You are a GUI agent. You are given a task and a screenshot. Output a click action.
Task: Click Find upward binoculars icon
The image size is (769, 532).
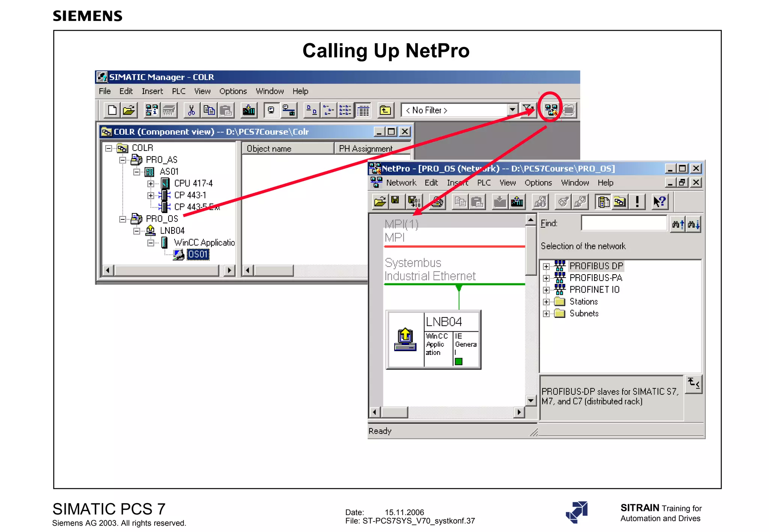pos(678,224)
